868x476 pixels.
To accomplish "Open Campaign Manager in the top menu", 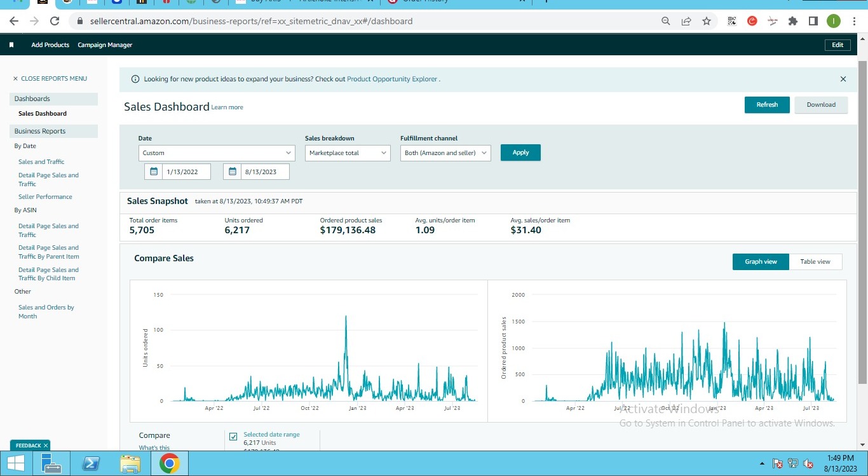I will pyautogui.click(x=105, y=45).
